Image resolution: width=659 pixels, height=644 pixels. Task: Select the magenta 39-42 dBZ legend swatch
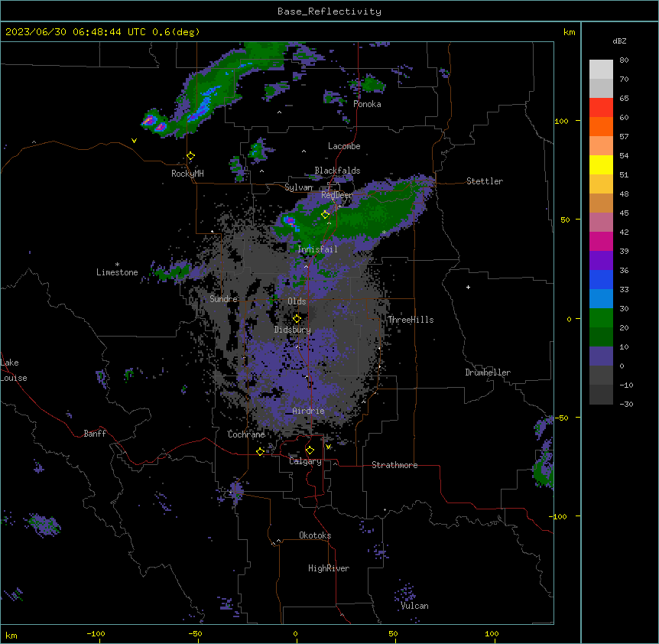click(x=601, y=241)
